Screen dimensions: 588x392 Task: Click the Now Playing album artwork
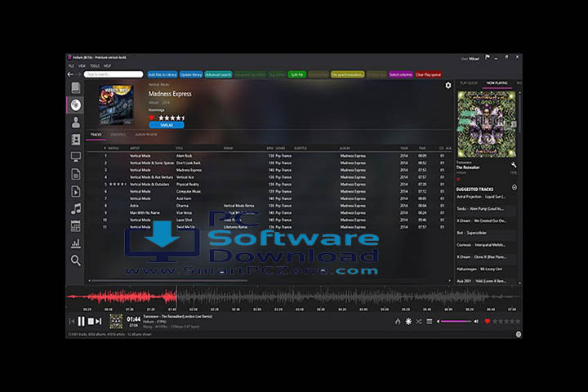[487, 124]
